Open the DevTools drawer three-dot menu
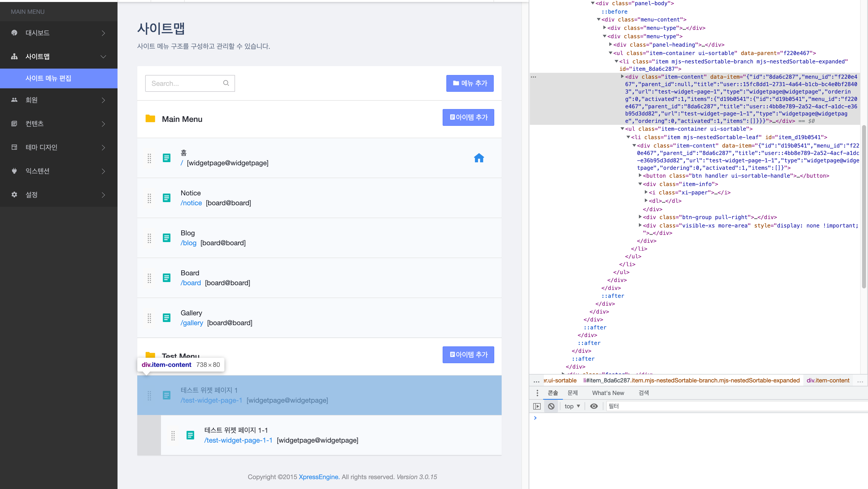Image resolution: width=868 pixels, height=489 pixels. click(x=537, y=393)
